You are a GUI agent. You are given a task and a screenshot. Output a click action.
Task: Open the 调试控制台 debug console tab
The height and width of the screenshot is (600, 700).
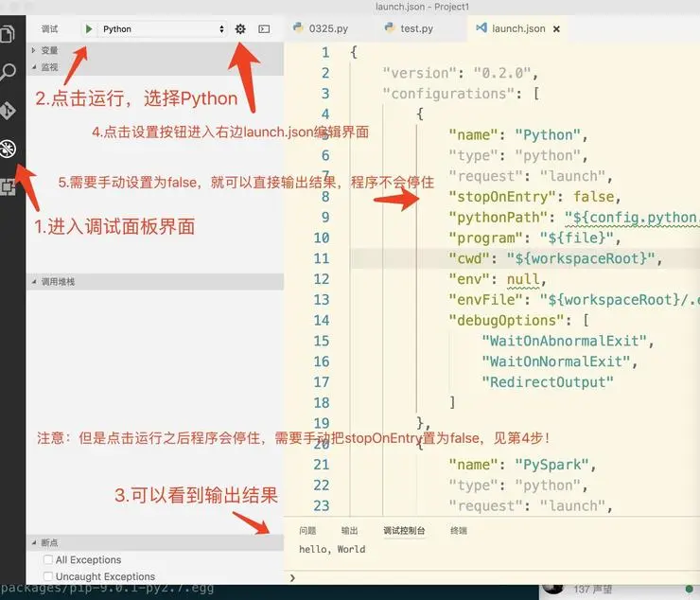point(404,531)
